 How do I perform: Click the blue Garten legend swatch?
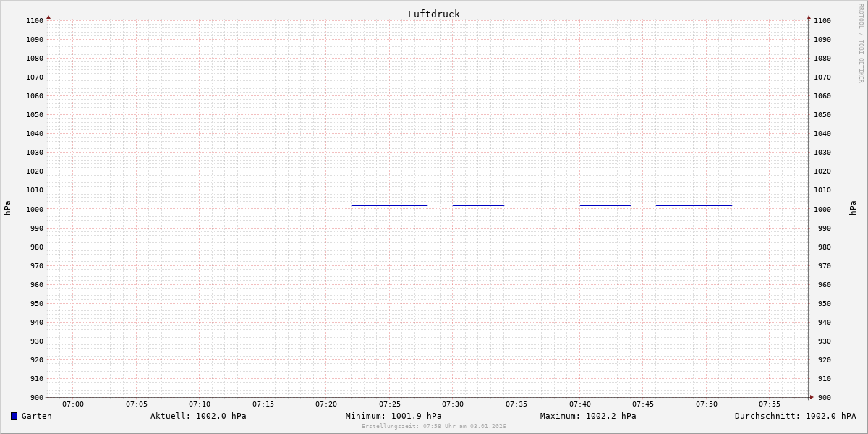(x=14, y=416)
